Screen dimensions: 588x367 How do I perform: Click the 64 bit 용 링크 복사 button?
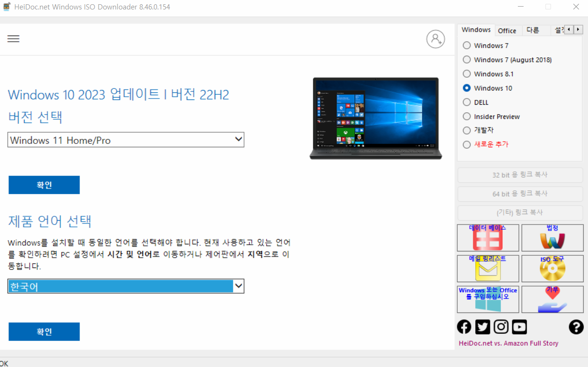(520, 194)
